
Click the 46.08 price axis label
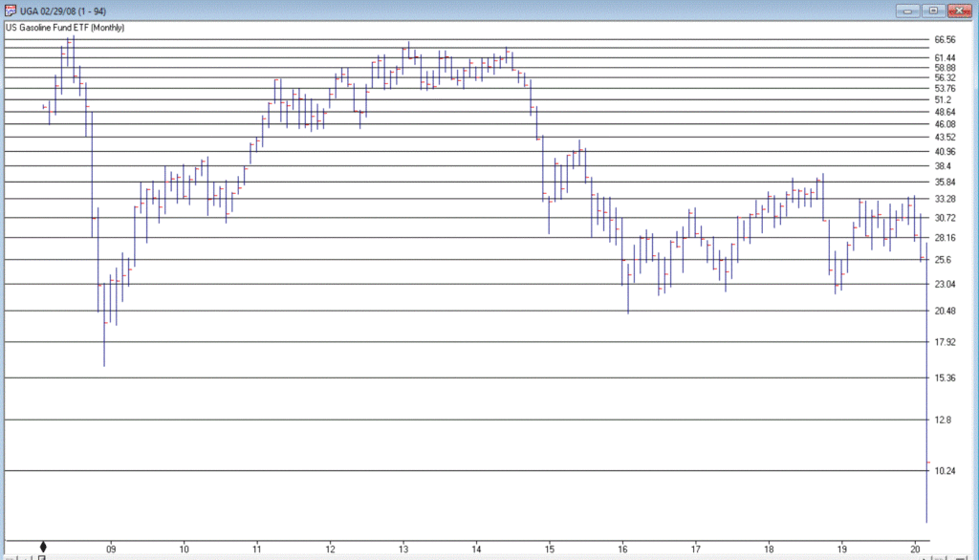[x=945, y=124]
